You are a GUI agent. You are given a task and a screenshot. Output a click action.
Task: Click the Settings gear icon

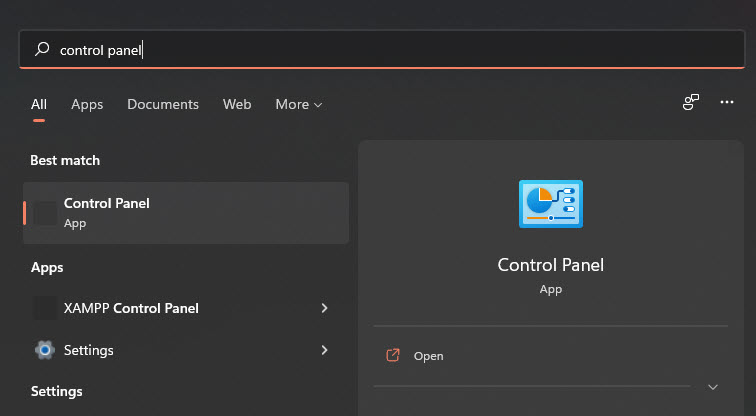pyautogui.click(x=45, y=350)
